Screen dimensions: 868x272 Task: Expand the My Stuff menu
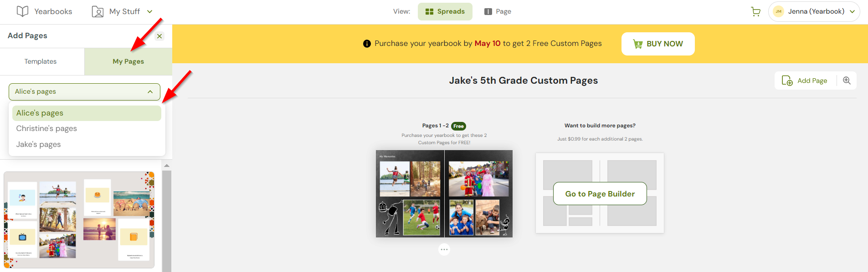(149, 12)
